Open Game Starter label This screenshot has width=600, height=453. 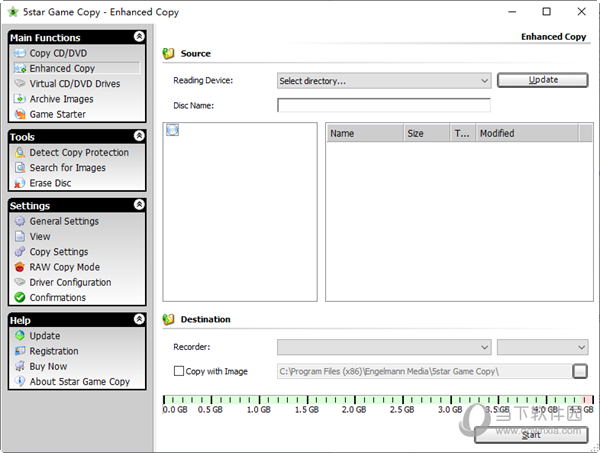[x=57, y=114]
